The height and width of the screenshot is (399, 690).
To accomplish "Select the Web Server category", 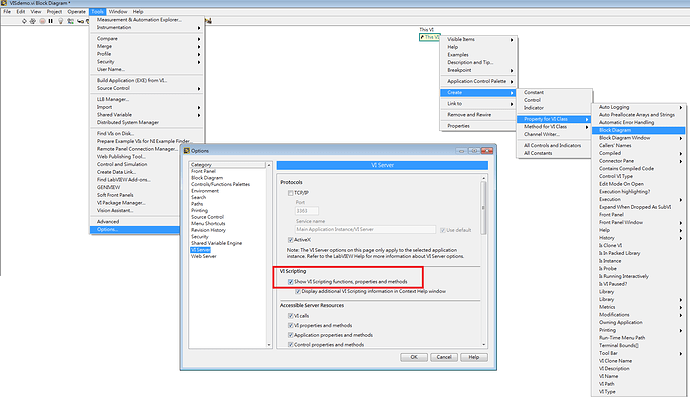I will (204, 256).
